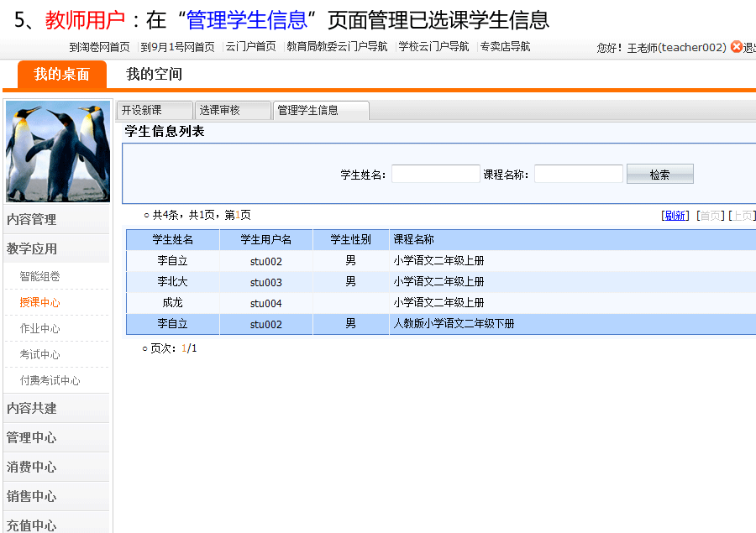
Task: Expand the 内容共建 sidebar section
Action: coord(32,408)
